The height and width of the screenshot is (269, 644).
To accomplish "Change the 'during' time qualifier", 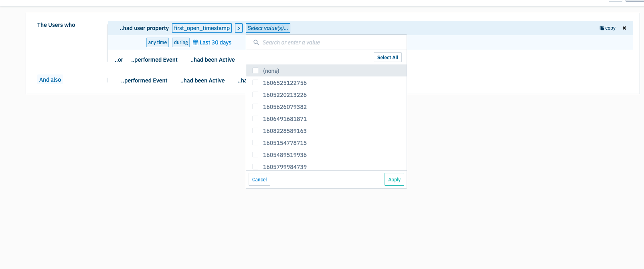I will 181,42.
